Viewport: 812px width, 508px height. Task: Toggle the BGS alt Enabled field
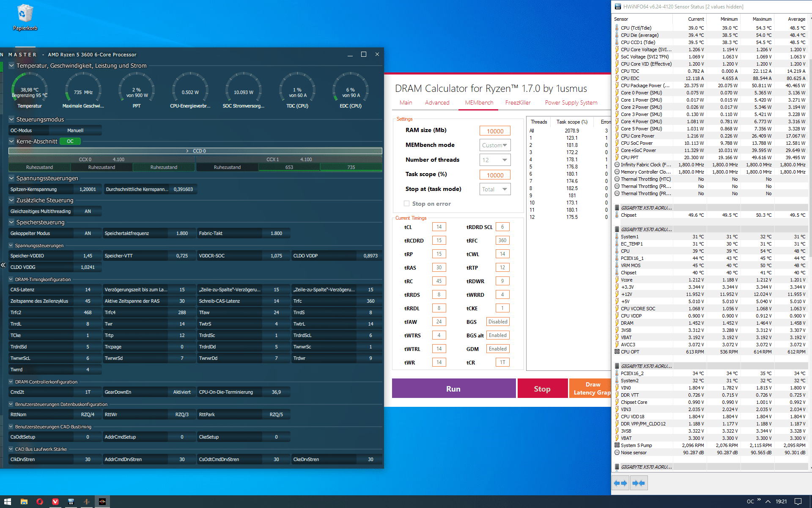[498, 335]
